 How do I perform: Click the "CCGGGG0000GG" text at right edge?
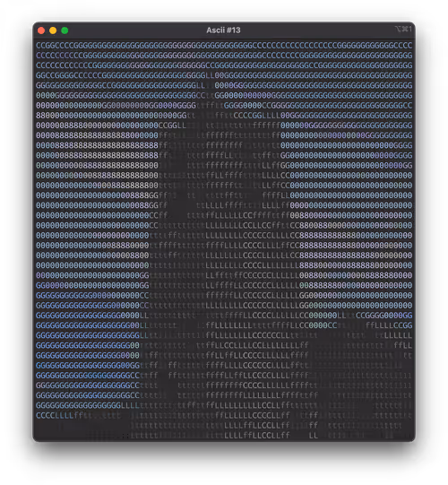click(x=384, y=316)
